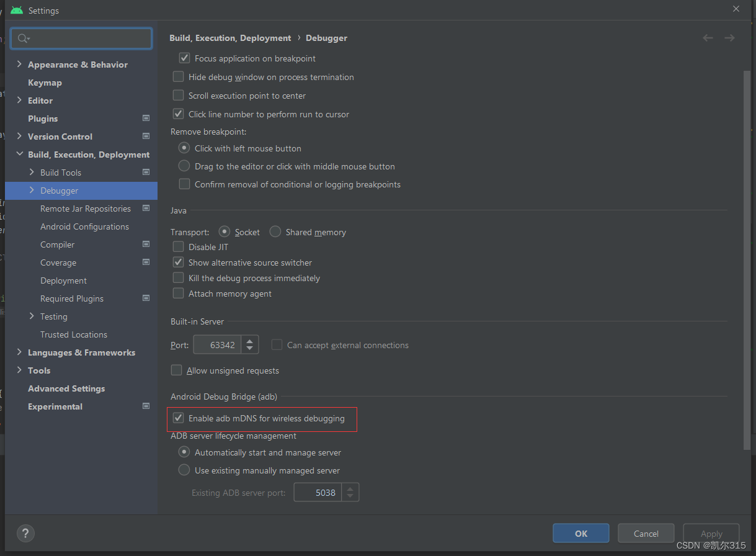The image size is (756, 556).
Task: Click project-level icon beside Build Tools
Action: 146,172
